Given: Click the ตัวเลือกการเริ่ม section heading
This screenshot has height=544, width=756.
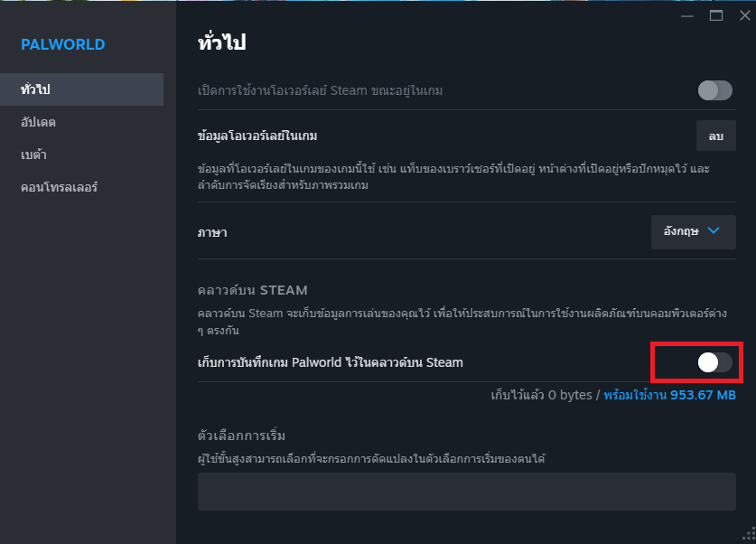Looking at the screenshot, I should 241,436.
